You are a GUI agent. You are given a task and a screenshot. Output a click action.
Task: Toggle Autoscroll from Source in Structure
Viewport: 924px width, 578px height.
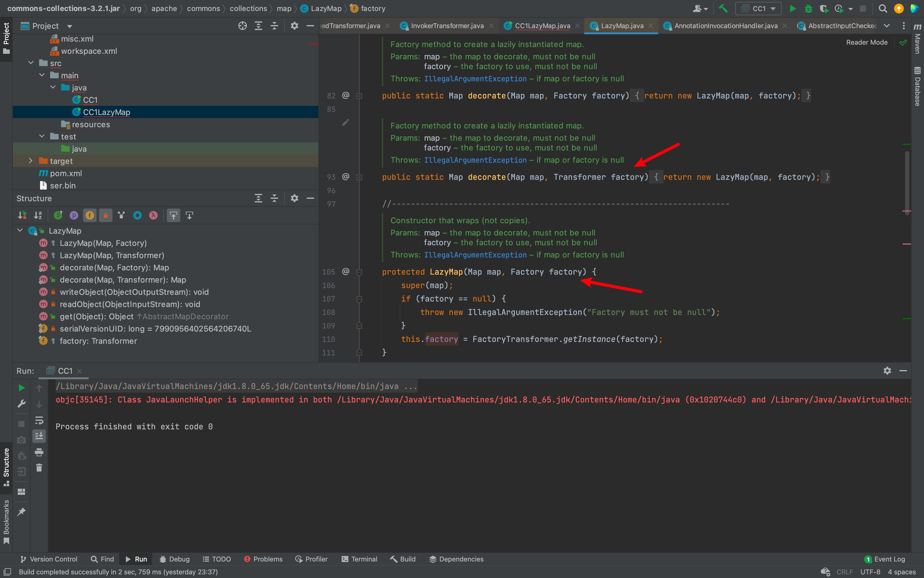click(x=189, y=215)
